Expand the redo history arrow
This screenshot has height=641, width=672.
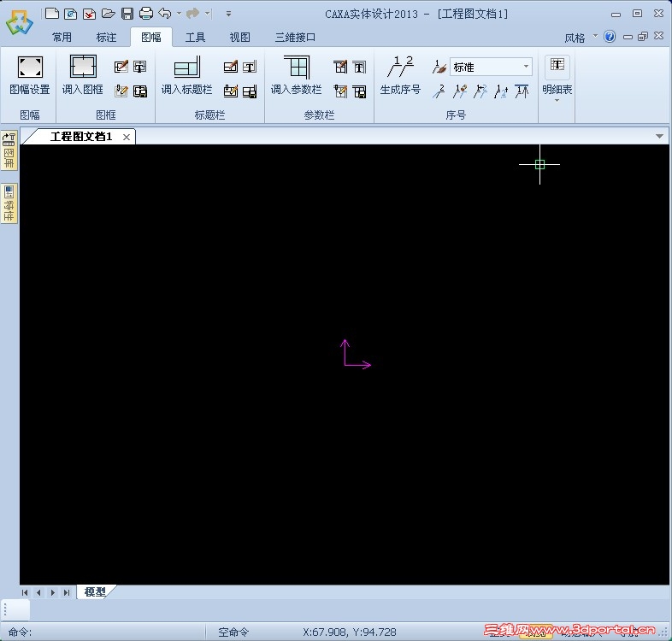coord(207,14)
